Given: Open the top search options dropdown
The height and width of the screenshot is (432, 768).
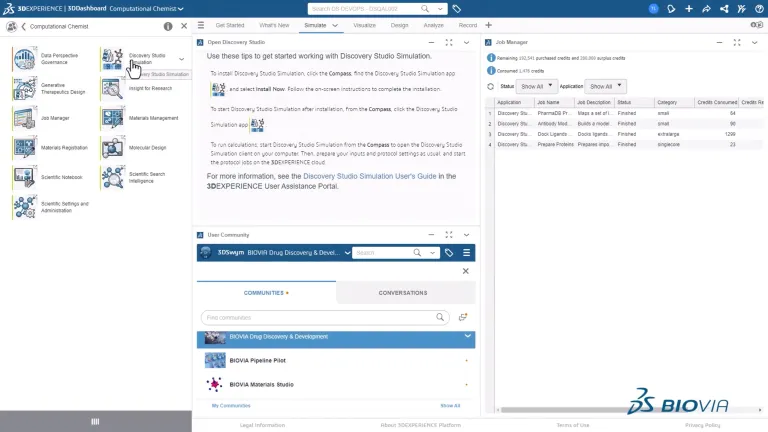Looking at the screenshot, I should [x=440, y=9].
